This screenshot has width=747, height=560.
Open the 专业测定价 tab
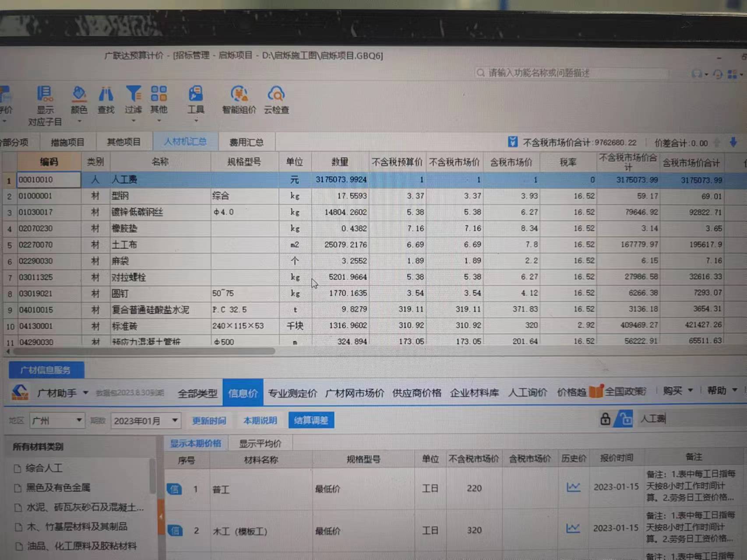292,393
